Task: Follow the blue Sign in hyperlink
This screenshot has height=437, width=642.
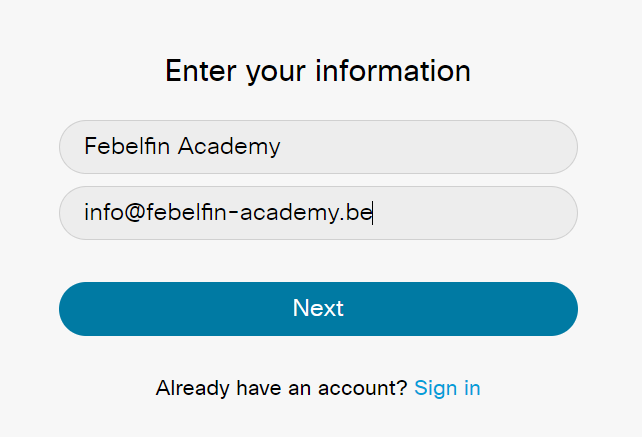Action: coord(447,388)
